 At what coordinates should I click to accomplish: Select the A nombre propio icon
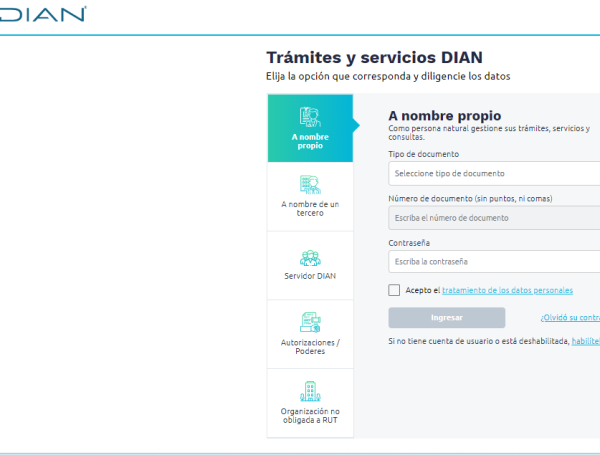click(x=310, y=117)
